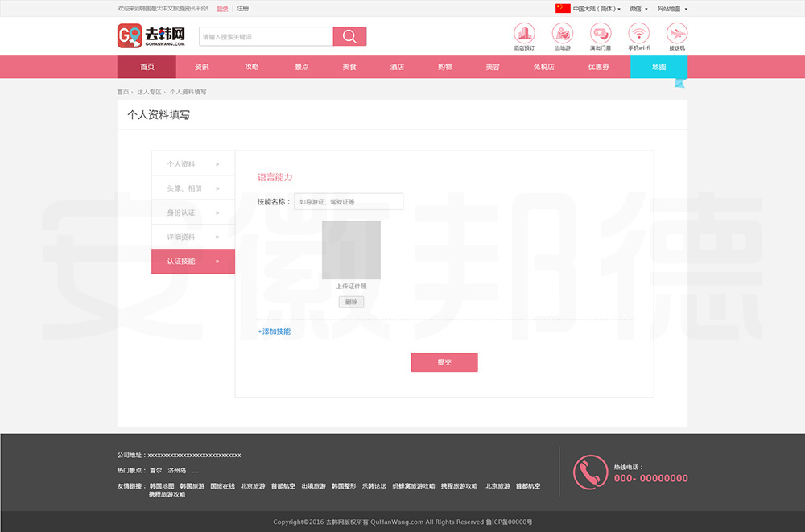Image resolution: width=805 pixels, height=532 pixels.
Task: Select 身份认证 in the left sidebar
Action: 192,212
